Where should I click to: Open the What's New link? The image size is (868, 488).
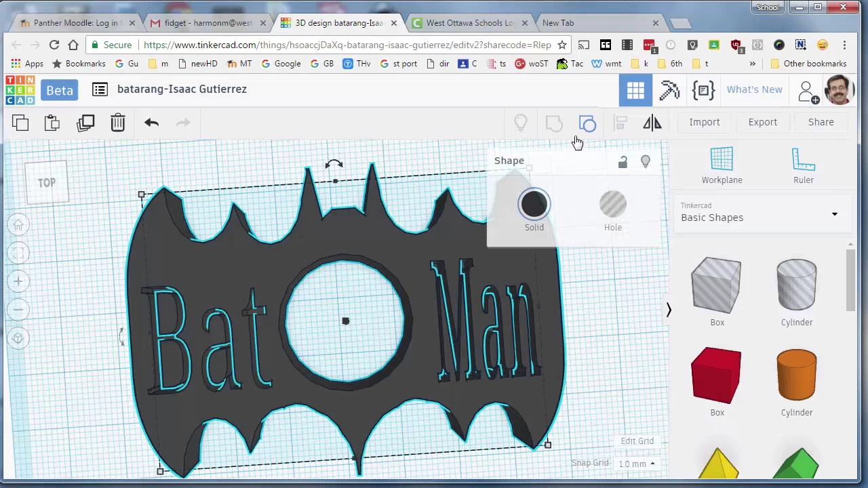[x=754, y=89]
